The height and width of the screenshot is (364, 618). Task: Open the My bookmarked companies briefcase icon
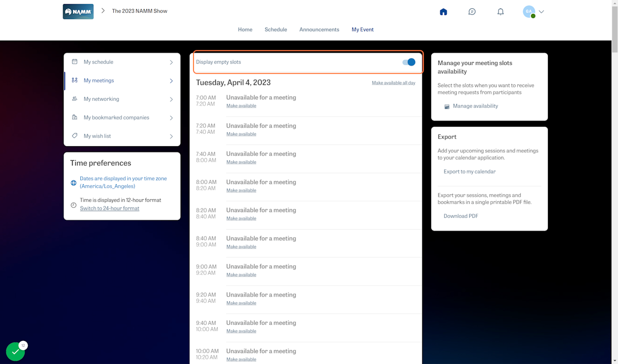coord(74,117)
